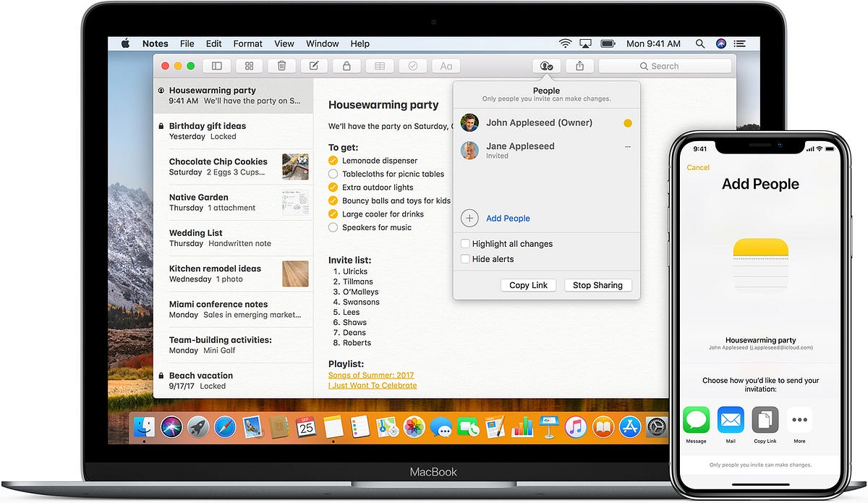Mark Speakers for music as done

pos(333,227)
